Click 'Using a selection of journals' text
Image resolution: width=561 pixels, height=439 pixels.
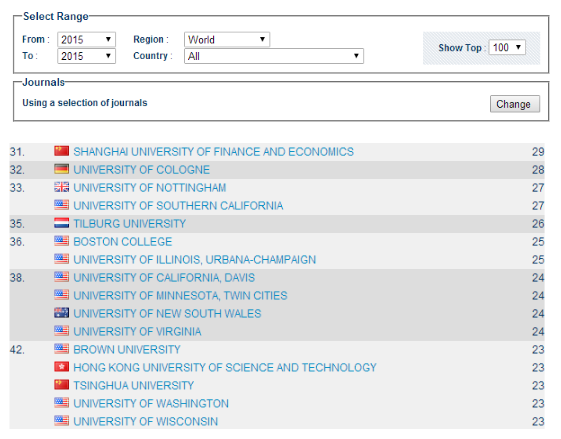(85, 103)
